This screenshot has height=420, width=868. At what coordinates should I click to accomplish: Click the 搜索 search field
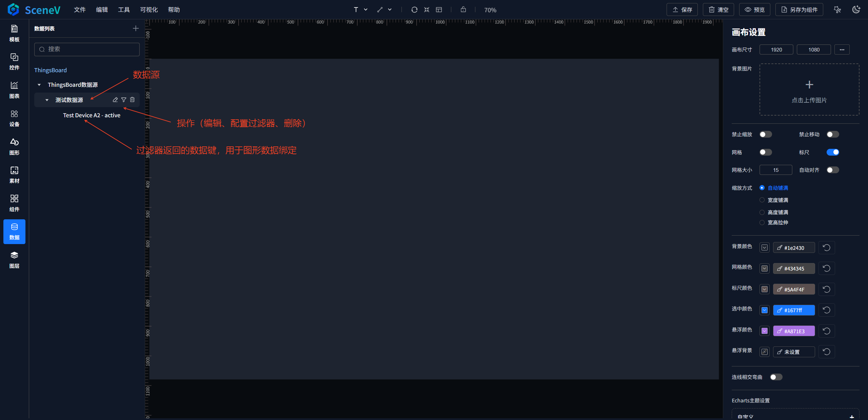coord(87,49)
